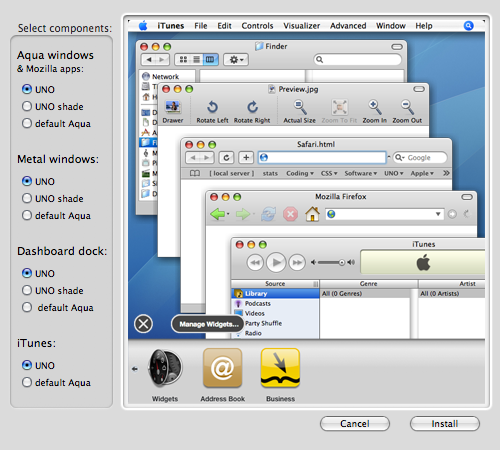The height and width of the screenshot is (450, 500).
Task: Open the Edit menu
Action: 224,26
